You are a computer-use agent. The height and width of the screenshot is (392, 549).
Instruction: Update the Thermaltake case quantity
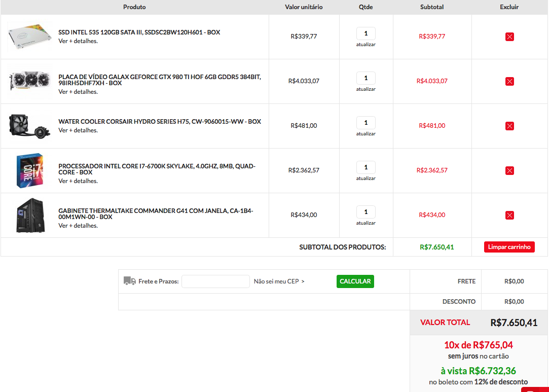(x=366, y=223)
